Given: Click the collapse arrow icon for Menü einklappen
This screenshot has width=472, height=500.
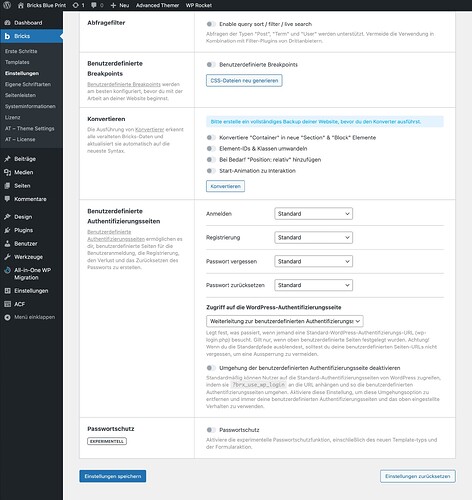Looking at the screenshot, I should 7,317.
